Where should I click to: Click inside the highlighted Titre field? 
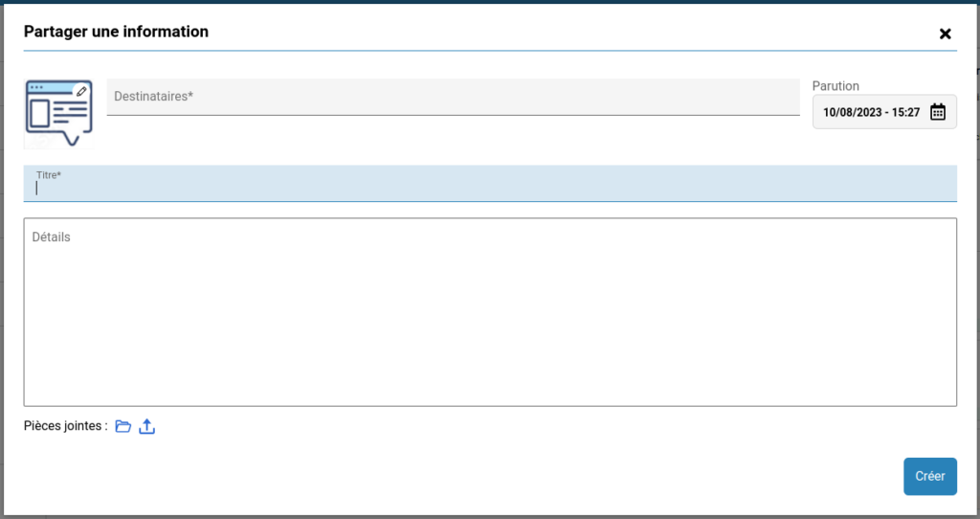tap(490, 189)
